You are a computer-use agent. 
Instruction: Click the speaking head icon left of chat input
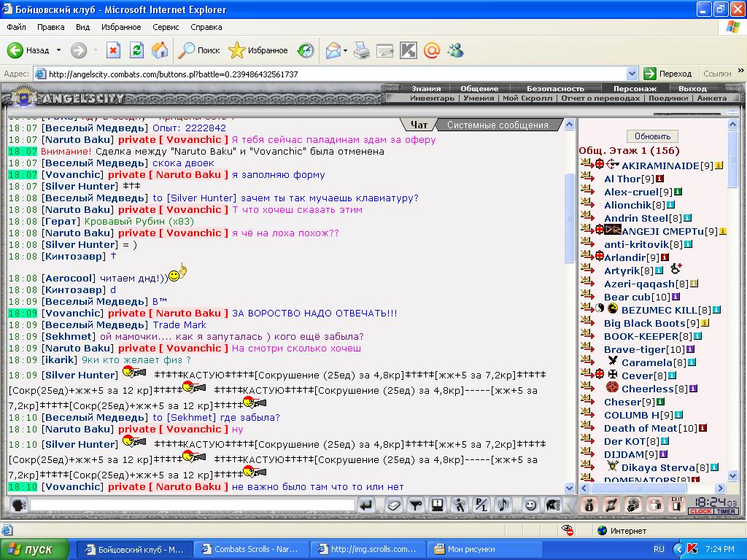click(18, 505)
